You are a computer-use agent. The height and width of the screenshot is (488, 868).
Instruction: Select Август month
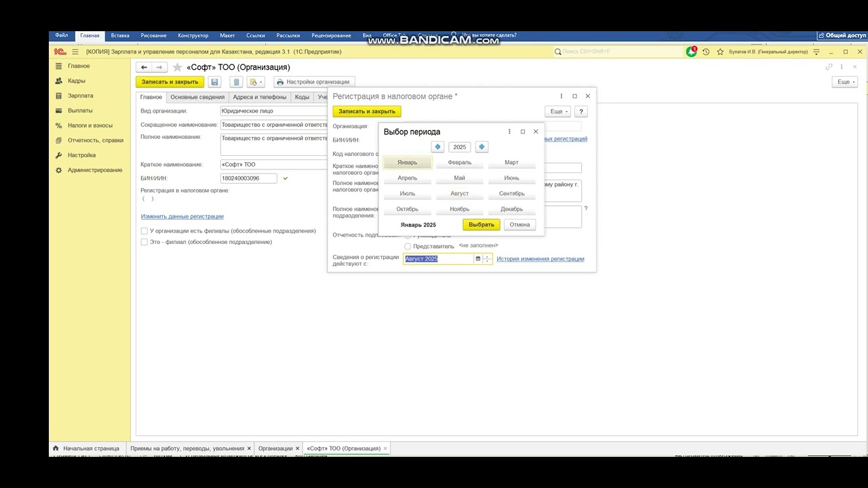pos(460,194)
